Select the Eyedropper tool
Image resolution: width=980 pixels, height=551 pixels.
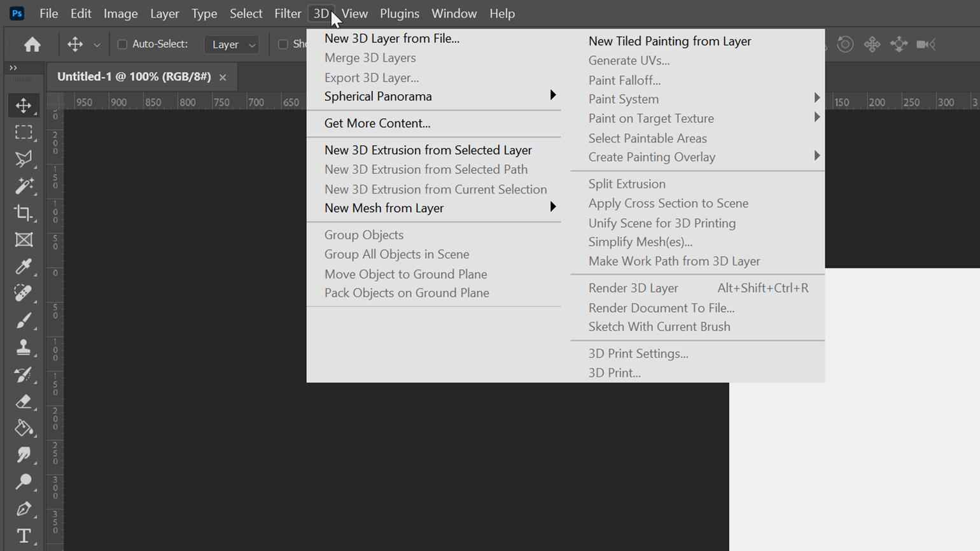pyautogui.click(x=24, y=266)
